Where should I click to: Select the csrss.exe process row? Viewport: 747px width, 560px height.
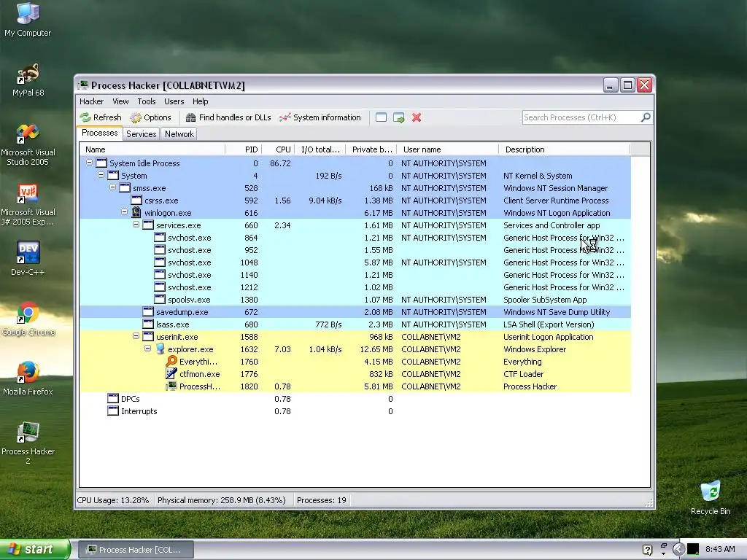point(355,201)
